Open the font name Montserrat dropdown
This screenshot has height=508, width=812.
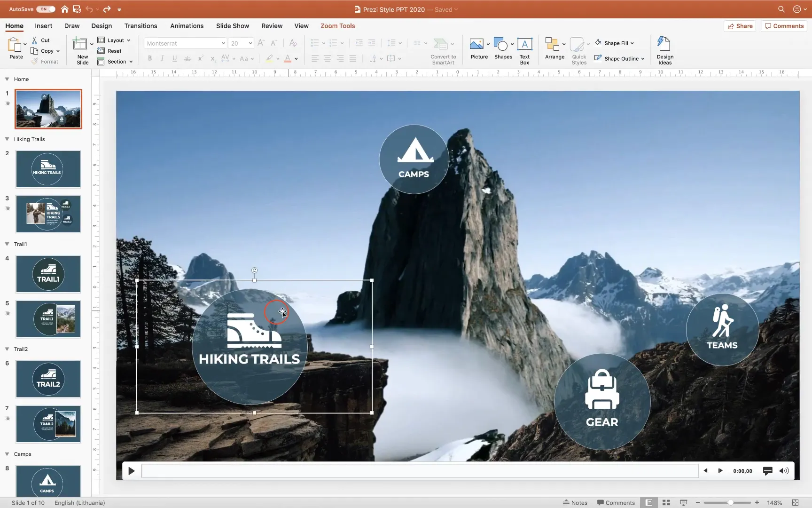click(x=223, y=43)
